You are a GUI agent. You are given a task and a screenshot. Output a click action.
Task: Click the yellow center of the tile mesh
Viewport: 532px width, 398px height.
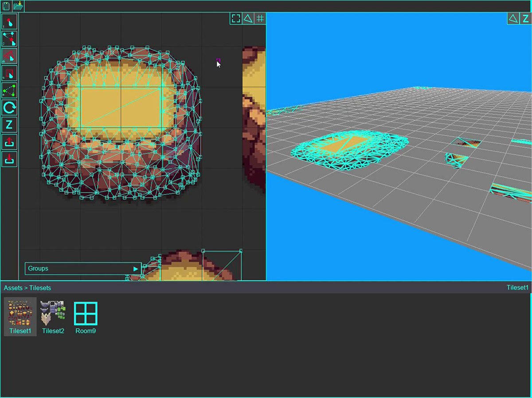tap(121, 107)
